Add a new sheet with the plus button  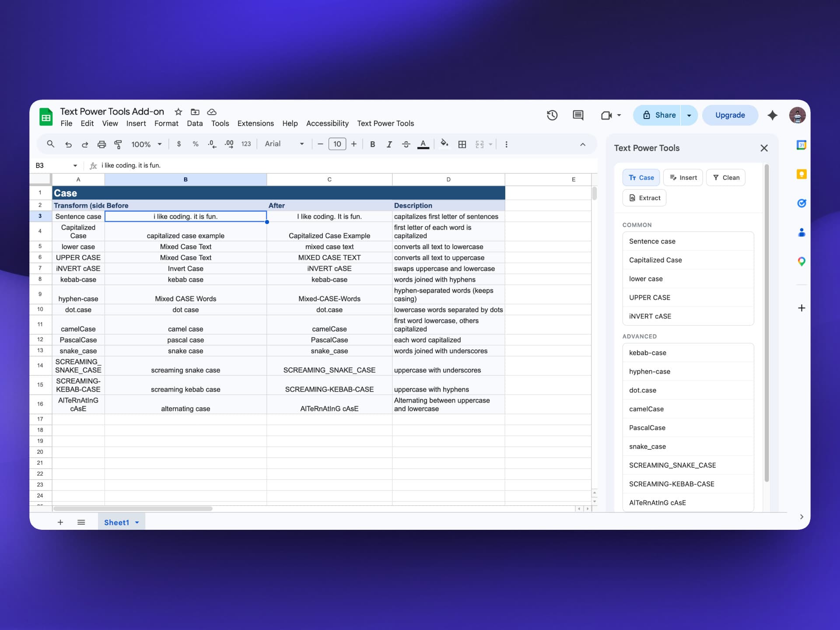pyautogui.click(x=60, y=522)
